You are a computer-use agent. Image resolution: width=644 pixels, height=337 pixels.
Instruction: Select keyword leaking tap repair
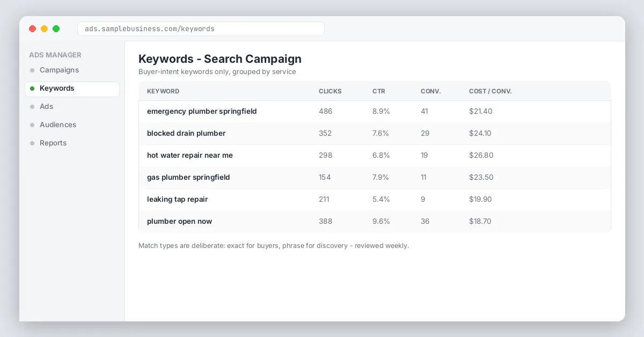pos(177,200)
